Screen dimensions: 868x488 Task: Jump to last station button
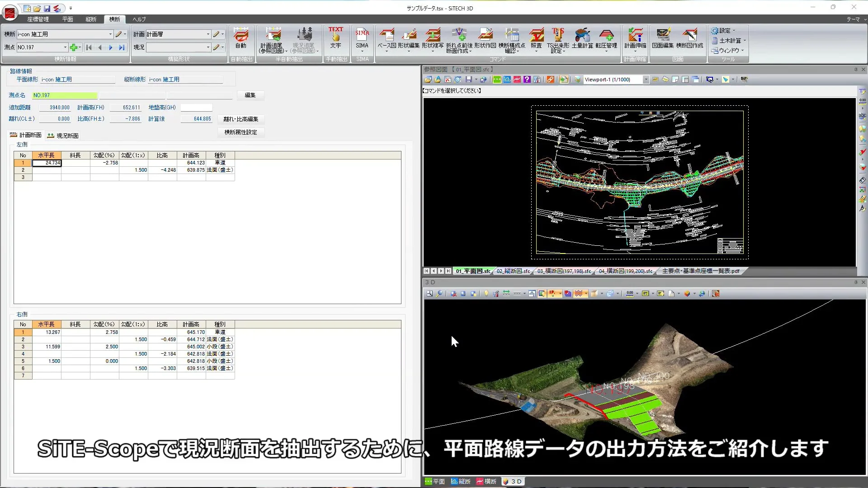(122, 47)
